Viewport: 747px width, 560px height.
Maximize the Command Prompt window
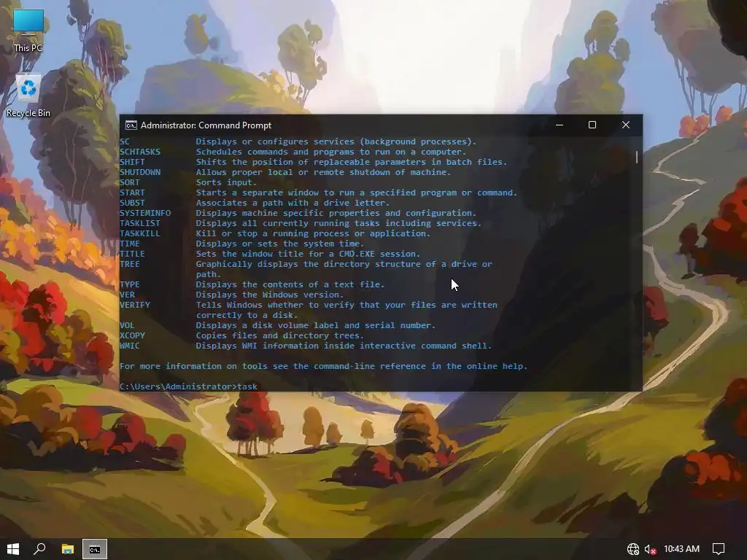click(x=592, y=125)
